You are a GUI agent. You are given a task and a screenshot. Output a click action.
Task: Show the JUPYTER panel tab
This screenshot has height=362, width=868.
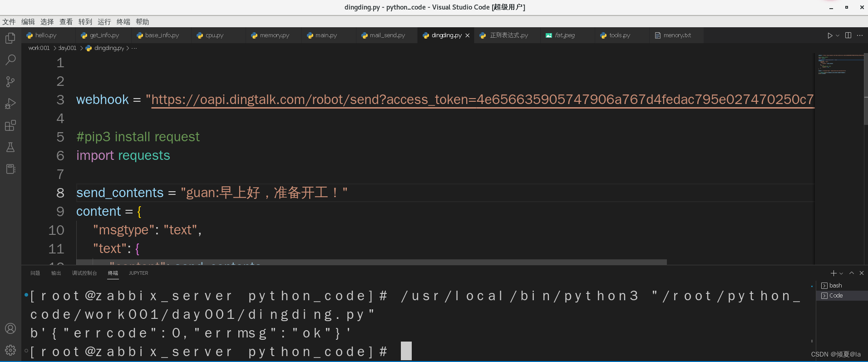click(138, 273)
